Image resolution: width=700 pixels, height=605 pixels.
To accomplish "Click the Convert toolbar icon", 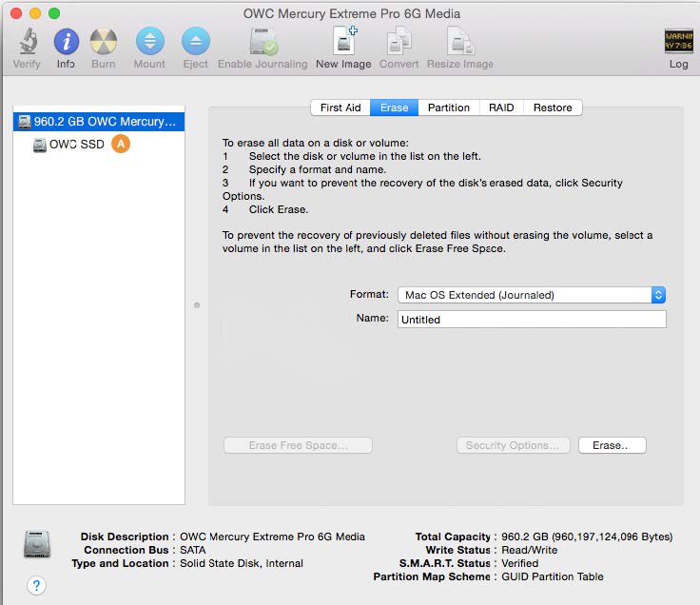I will pos(399,41).
